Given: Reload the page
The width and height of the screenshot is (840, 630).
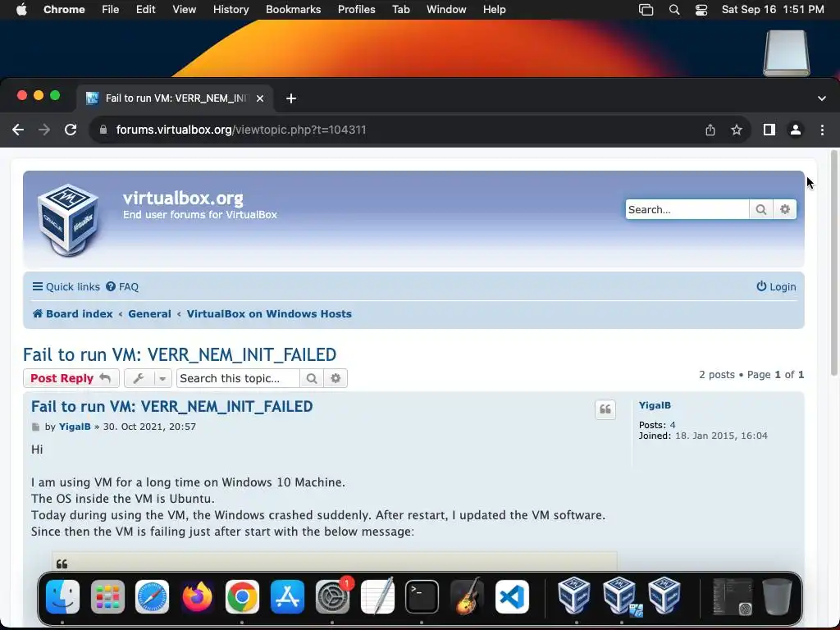Looking at the screenshot, I should coord(71,130).
